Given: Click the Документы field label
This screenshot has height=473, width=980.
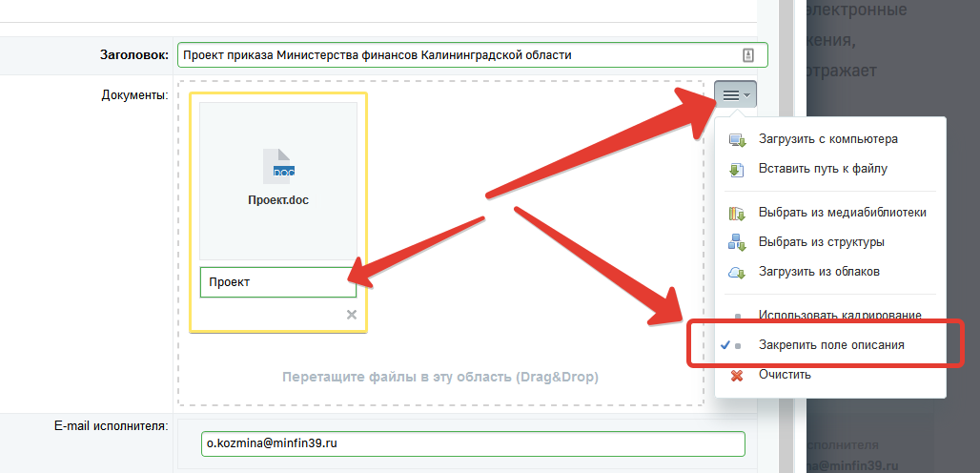Looking at the screenshot, I should click(134, 94).
